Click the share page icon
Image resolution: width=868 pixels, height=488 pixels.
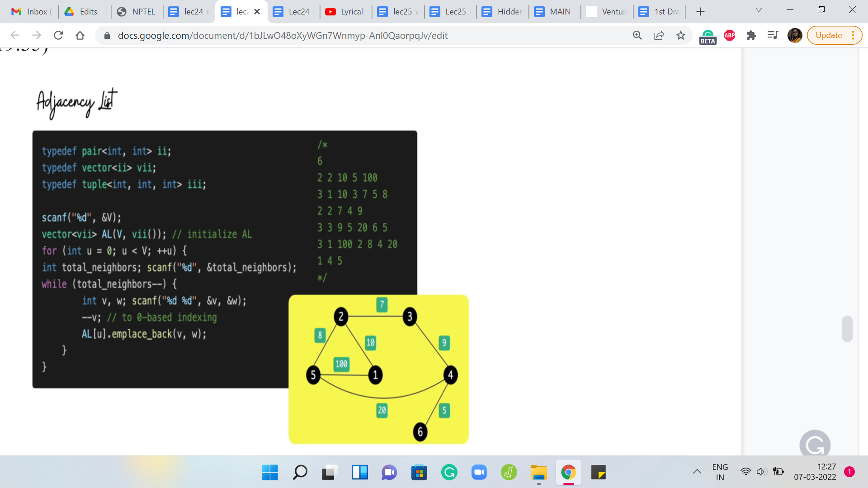tap(659, 35)
